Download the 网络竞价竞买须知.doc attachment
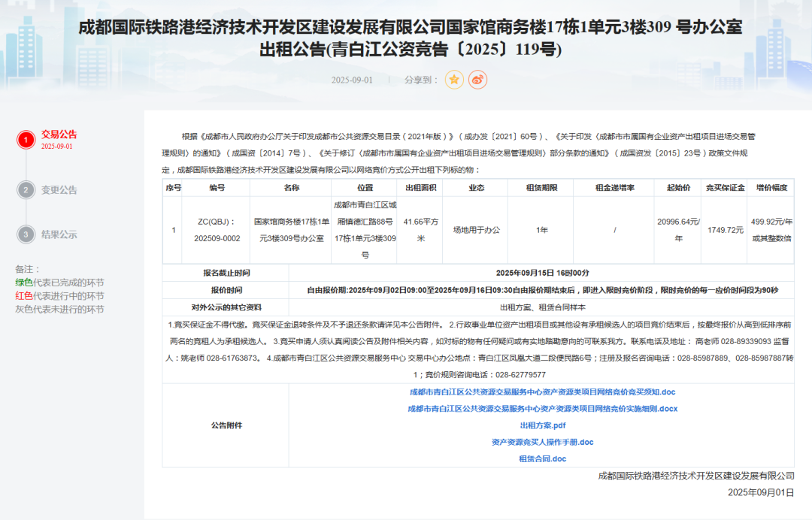This screenshot has width=812, height=520. (x=542, y=392)
